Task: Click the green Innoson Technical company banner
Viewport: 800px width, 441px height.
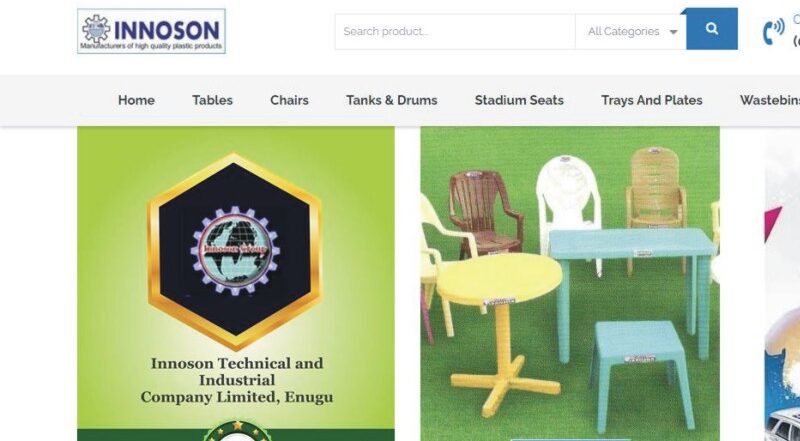Action: tap(236, 284)
